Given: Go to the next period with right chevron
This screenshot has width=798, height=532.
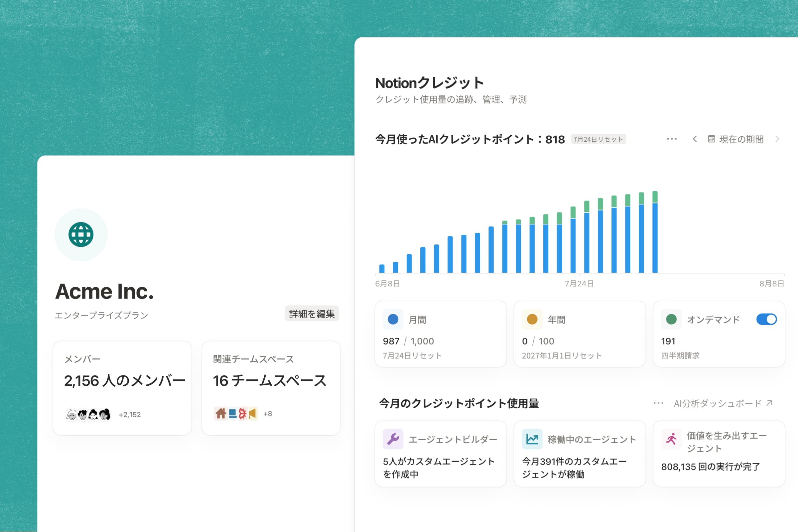Looking at the screenshot, I should [x=777, y=139].
